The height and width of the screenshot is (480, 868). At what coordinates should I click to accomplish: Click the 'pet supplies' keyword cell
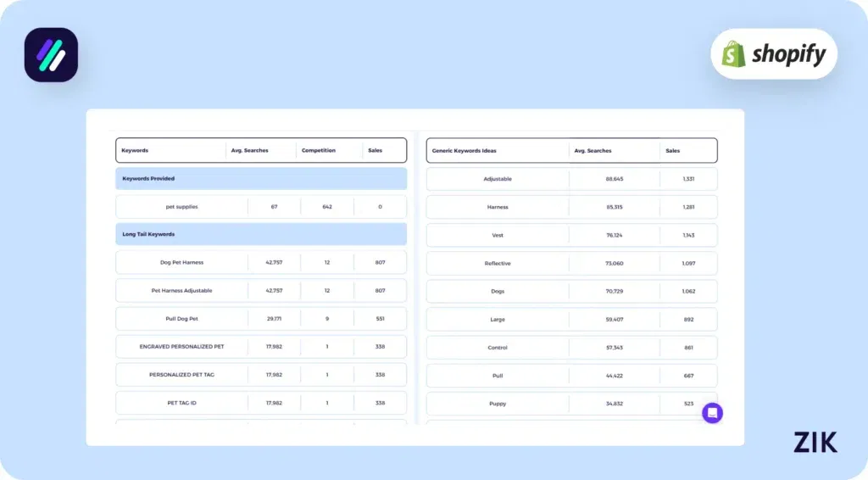181,207
